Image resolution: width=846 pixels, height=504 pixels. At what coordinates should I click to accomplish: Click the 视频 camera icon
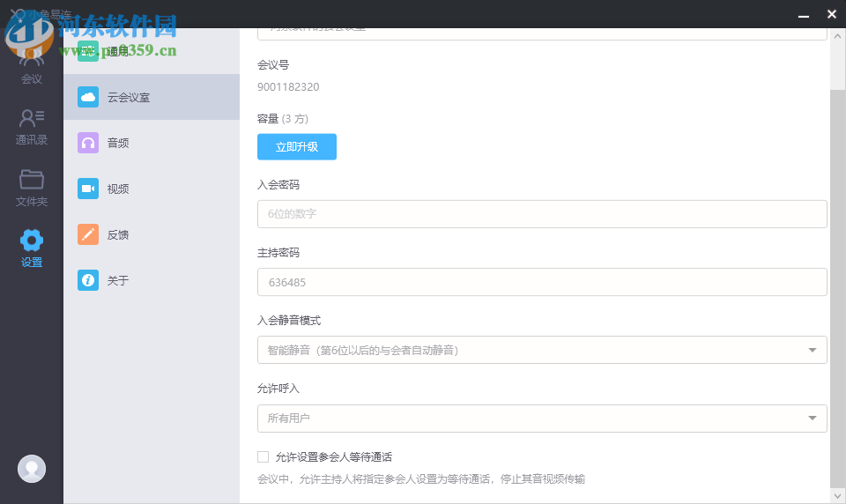(88, 189)
